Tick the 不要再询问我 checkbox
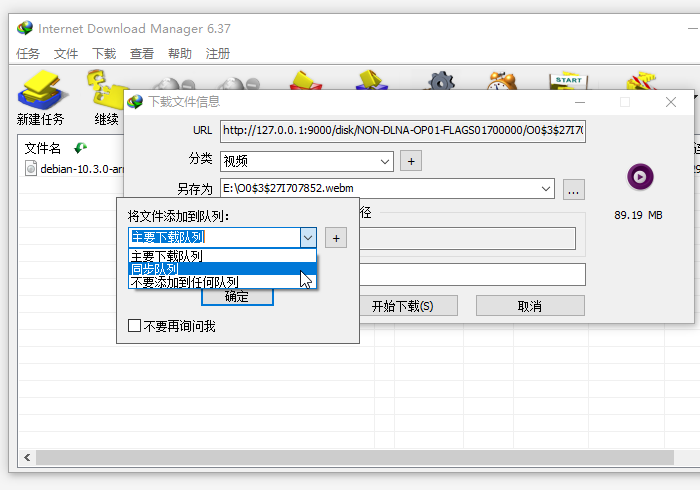 coord(134,325)
